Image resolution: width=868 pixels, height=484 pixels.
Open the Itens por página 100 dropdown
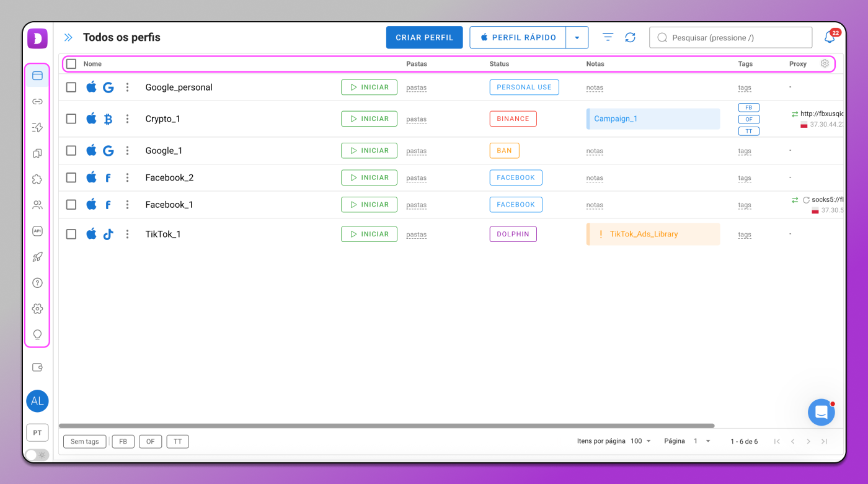(x=641, y=441)
